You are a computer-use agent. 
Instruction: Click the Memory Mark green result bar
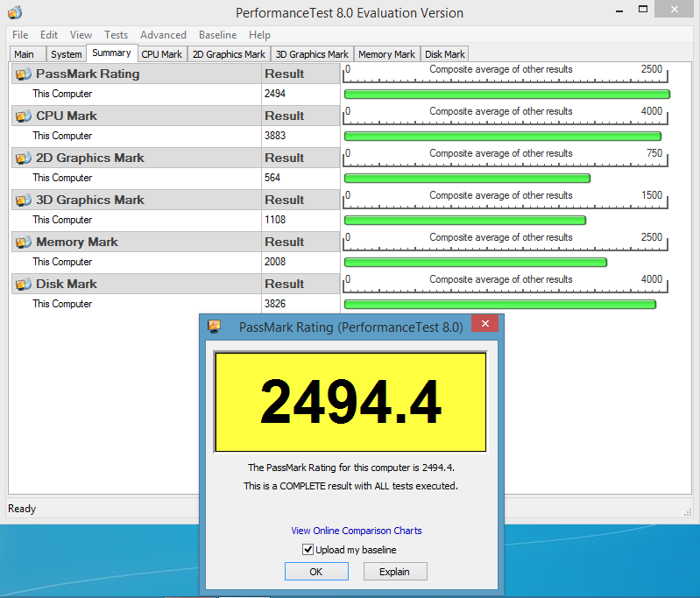pos(476,262)
